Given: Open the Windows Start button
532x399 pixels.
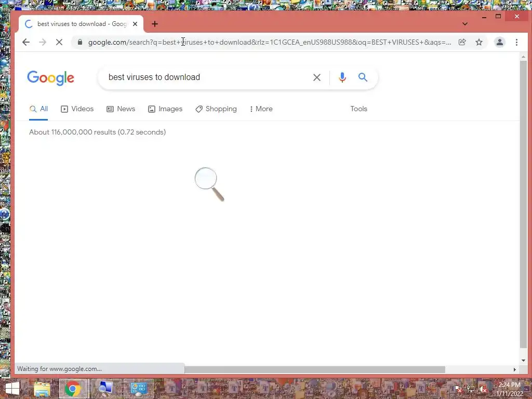Looking at the screenshot, I should (12, 389).
